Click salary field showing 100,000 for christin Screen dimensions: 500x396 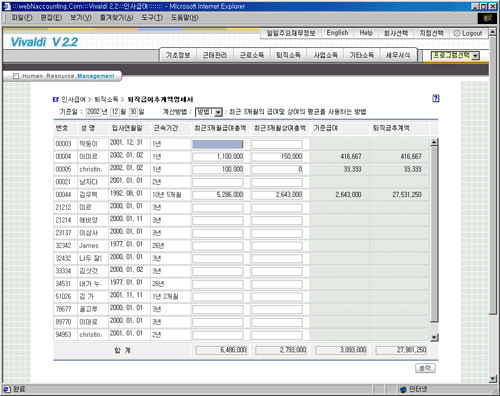pos(218,169)
